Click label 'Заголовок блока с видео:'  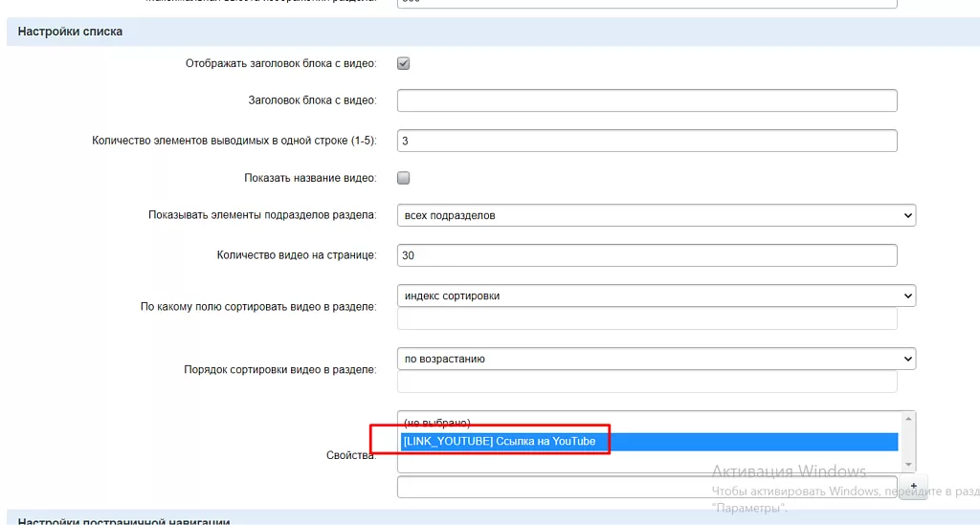313,99
